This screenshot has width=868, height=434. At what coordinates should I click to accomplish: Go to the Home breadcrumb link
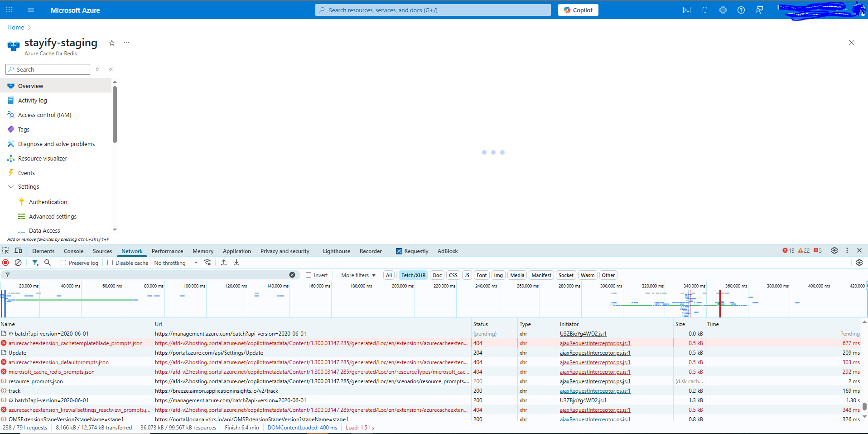[x=16, y=28]
